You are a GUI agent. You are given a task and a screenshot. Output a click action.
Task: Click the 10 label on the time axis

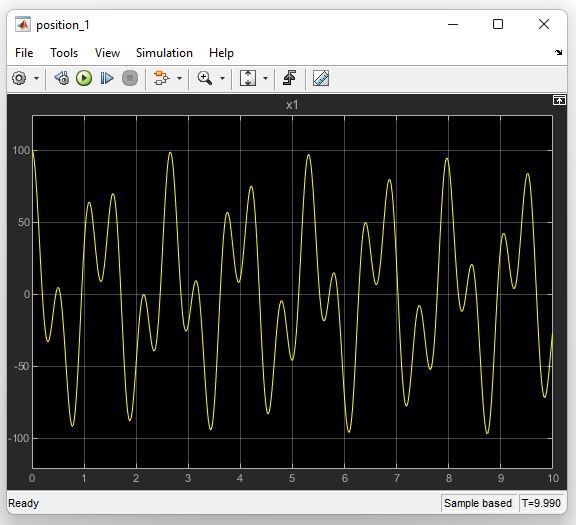click(x=553, y=478)
